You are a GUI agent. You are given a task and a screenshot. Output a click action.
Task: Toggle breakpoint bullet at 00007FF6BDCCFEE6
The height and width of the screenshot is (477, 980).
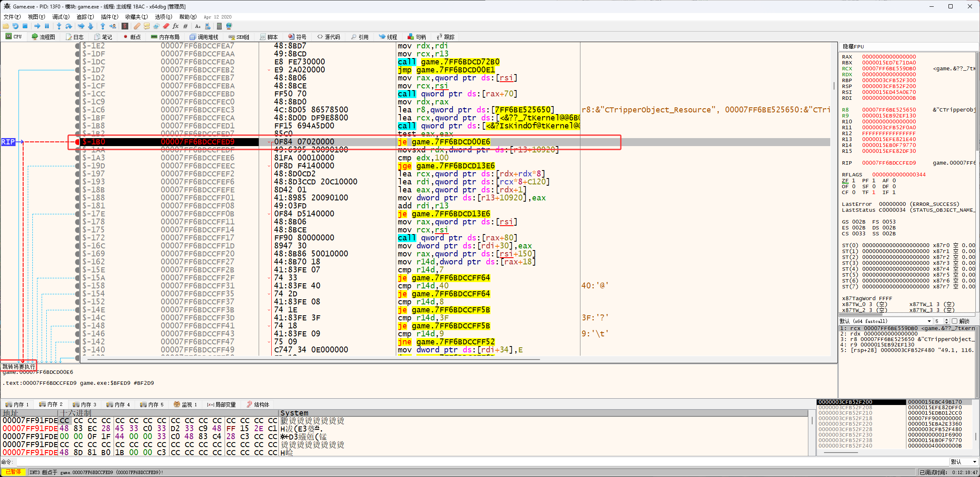tap(77, 158)
